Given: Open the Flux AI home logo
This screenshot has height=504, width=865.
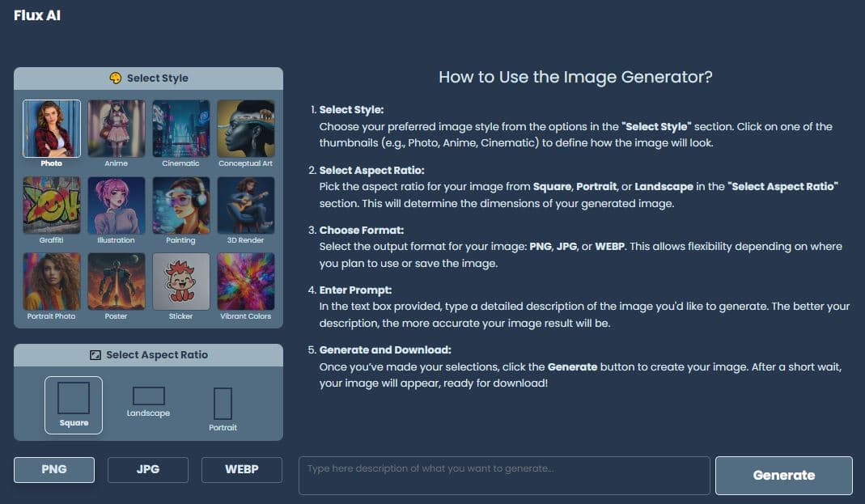Looking at the screenshot, I should click(x=37, y=15).
